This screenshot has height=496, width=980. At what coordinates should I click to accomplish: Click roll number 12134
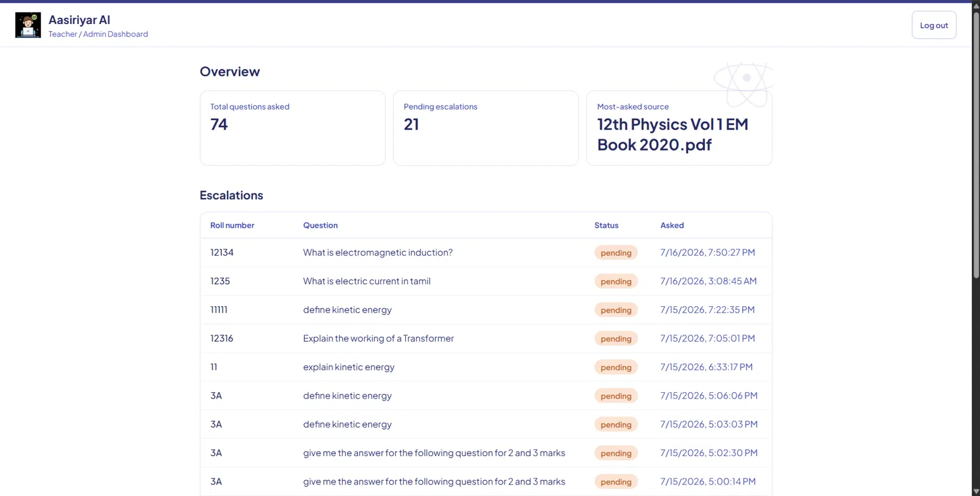coord(222,252)
